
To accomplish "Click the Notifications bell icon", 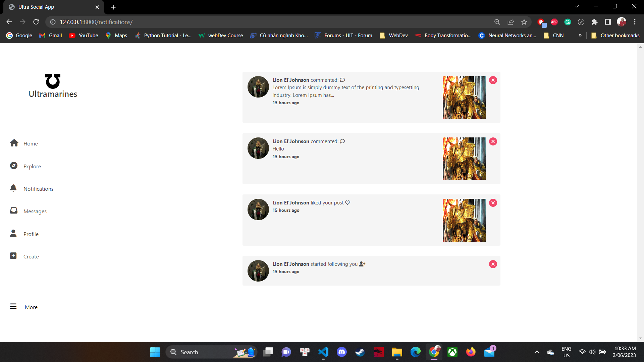I will click(x=13, y=188).
